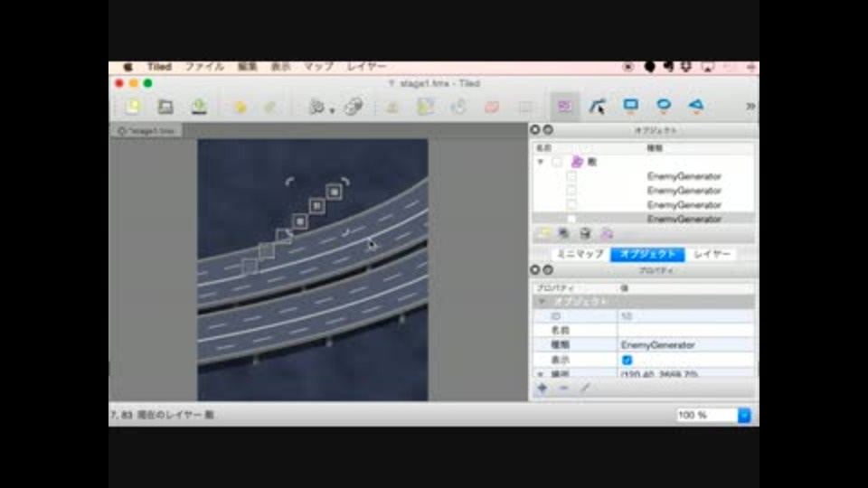Select the third EnemyGenerator row

(x=643, y=205)
